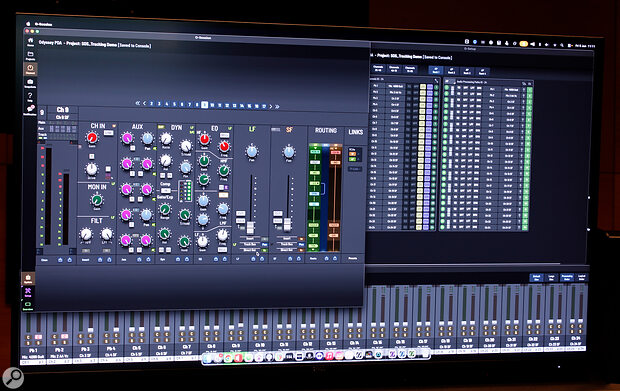Image resolution: width=620 pixels, height=391 pixels.
Task: Open the System icon at the sidebar bottom
Action: pyautogui.click(x=28, y=279)
